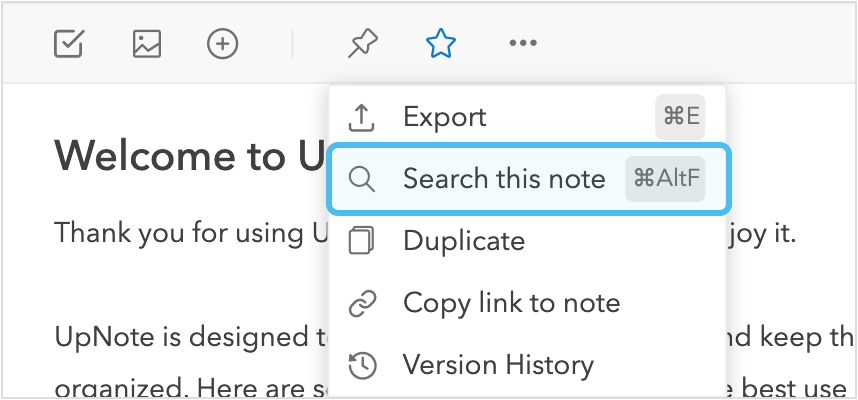Select the Search this note entry
858x400 pixels.
[x=504, y=179]
